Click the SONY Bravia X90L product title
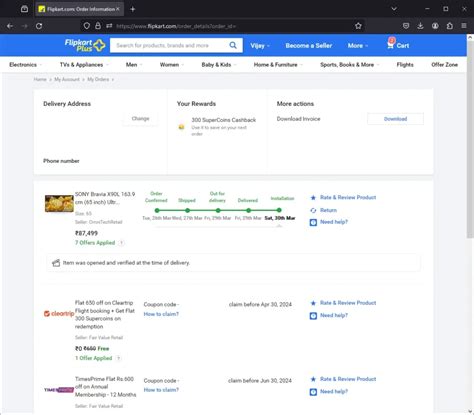This screenshot has width=474, height=415. 105,198
